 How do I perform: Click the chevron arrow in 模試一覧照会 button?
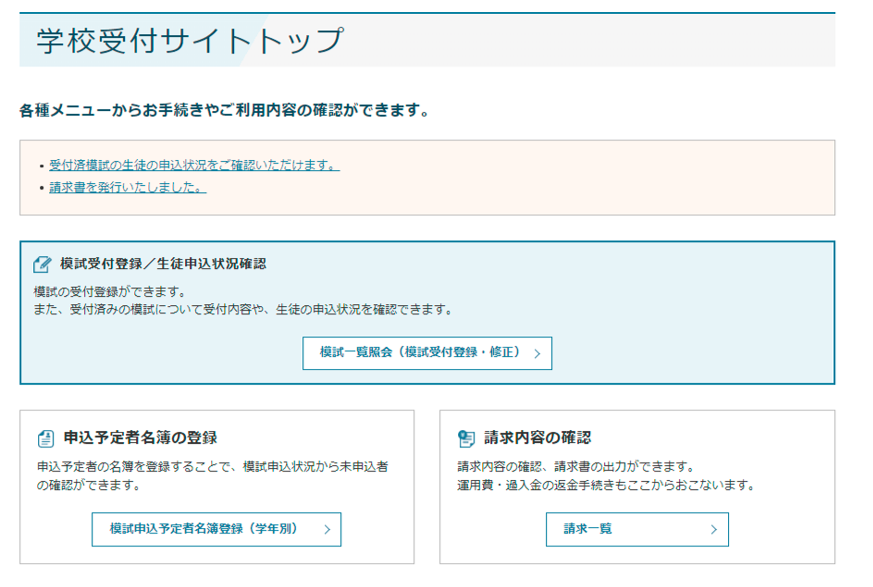pyautogui.click(x=537, y=353)
